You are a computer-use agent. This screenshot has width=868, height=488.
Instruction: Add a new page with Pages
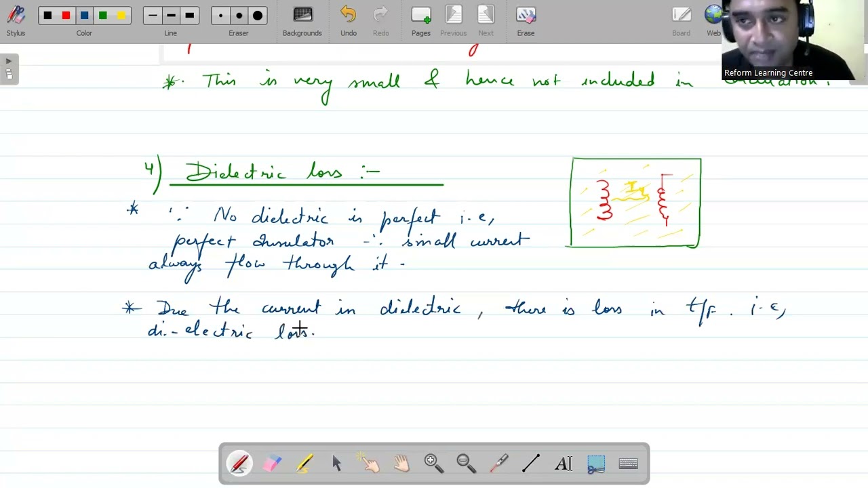tap(421, 20)
